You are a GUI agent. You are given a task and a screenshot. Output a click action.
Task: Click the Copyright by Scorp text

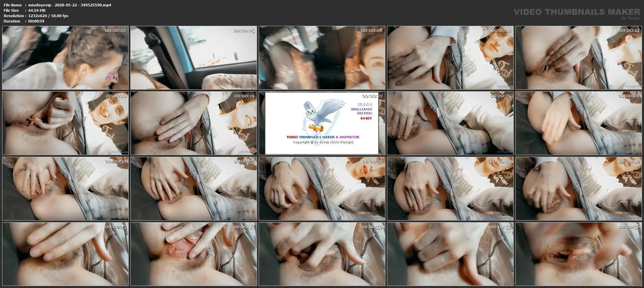(323, 142)
